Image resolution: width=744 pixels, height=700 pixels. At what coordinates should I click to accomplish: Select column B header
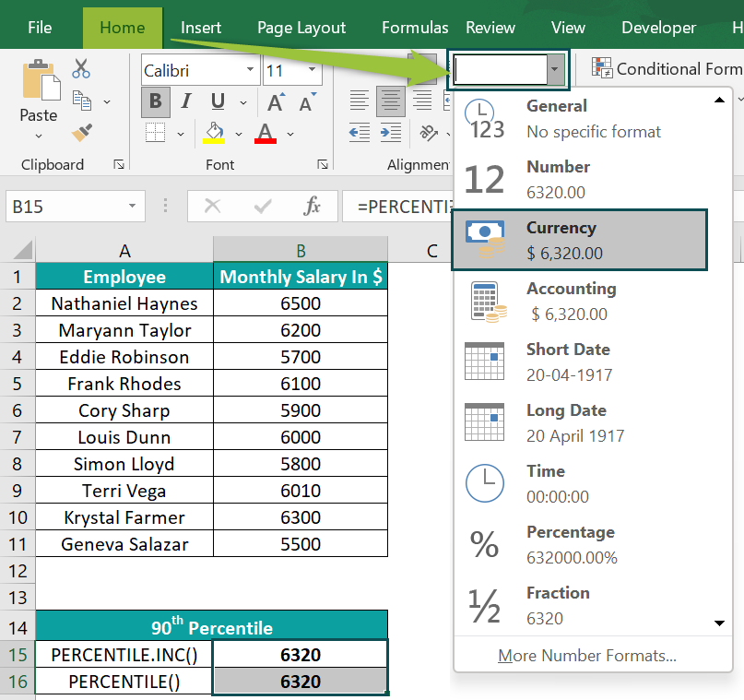click(301, 250)
